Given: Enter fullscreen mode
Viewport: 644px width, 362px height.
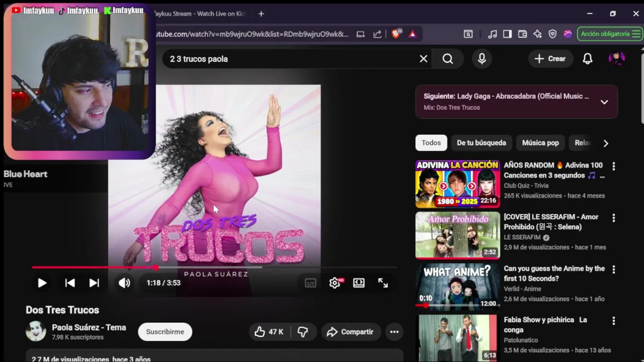Looking at the screenshot, I should [383, 283].
